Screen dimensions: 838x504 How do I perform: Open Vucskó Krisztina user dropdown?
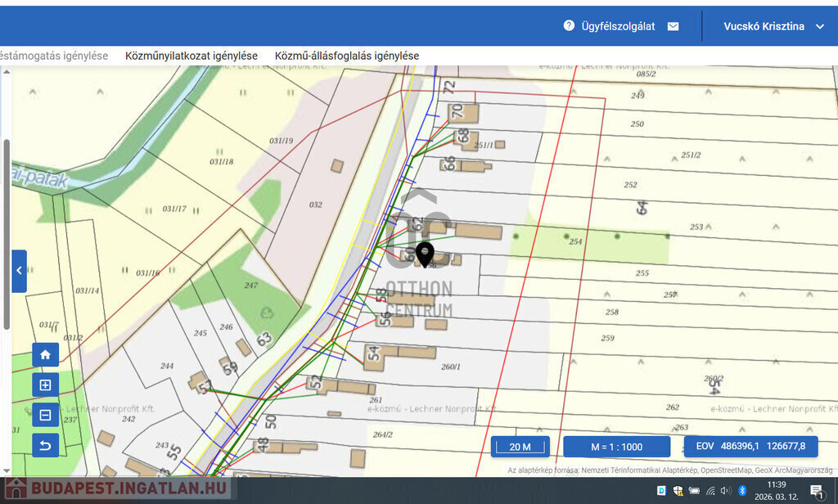click(x=773, y=26)
